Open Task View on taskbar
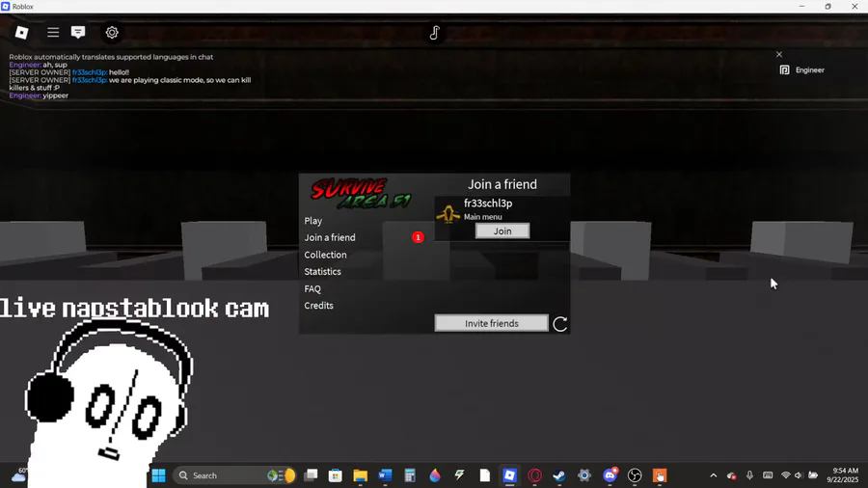Screen dimensions: 868x488 coord(312,475)
